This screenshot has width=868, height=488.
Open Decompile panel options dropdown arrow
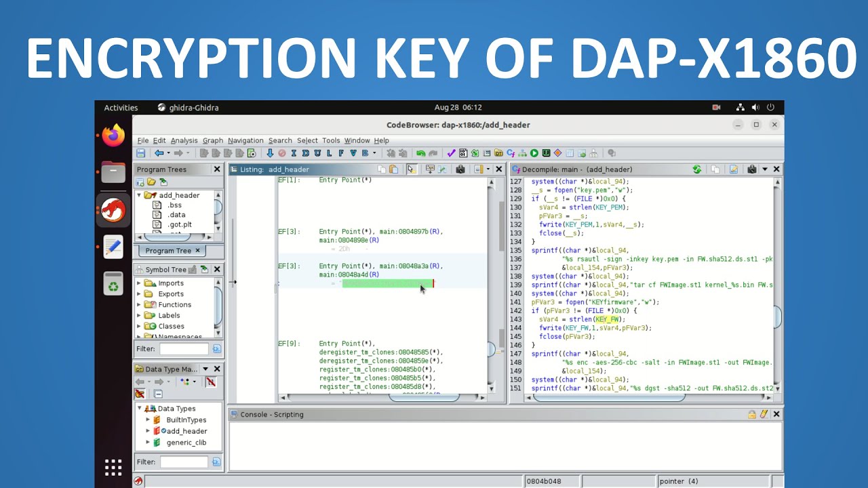765,169
